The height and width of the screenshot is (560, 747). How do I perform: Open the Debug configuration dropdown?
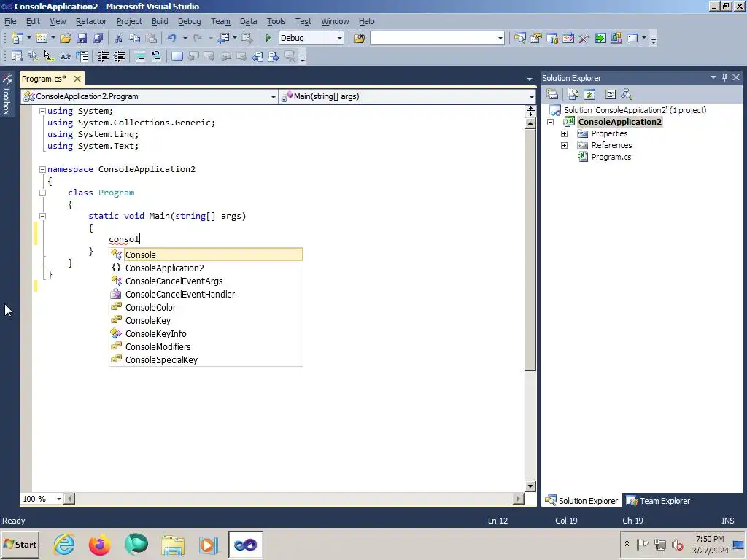point(340,38)
